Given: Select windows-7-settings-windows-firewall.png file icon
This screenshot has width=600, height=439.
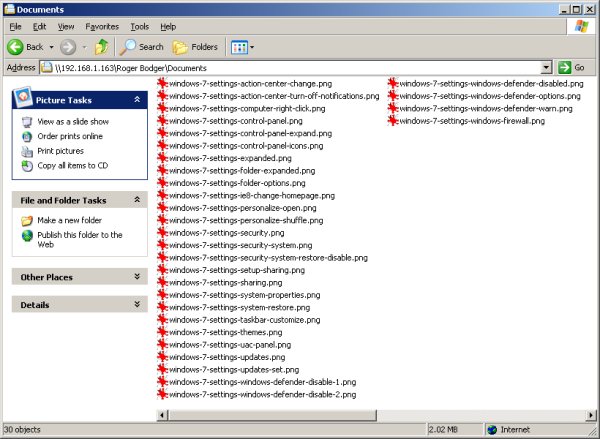Looking at the screenshot, I should [x=393, y=121].
